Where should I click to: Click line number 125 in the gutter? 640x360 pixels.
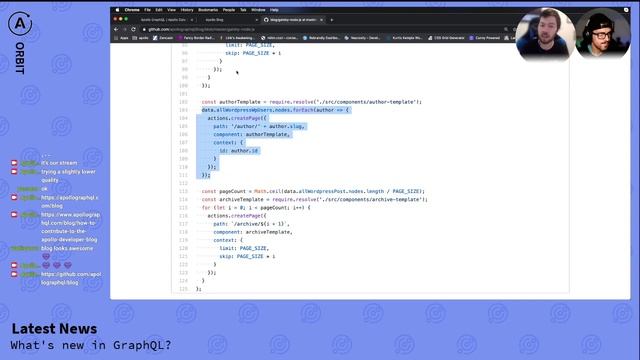(x=183, y=289)
